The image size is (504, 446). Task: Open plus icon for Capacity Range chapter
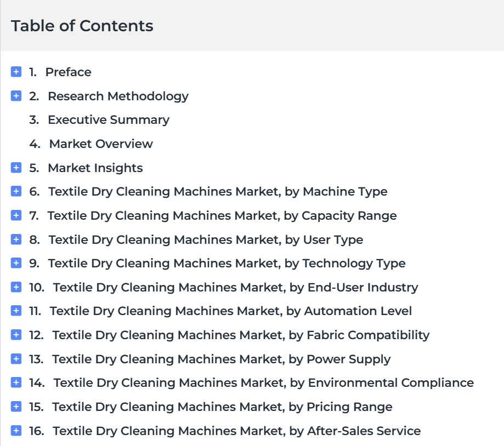click(16, 215)
